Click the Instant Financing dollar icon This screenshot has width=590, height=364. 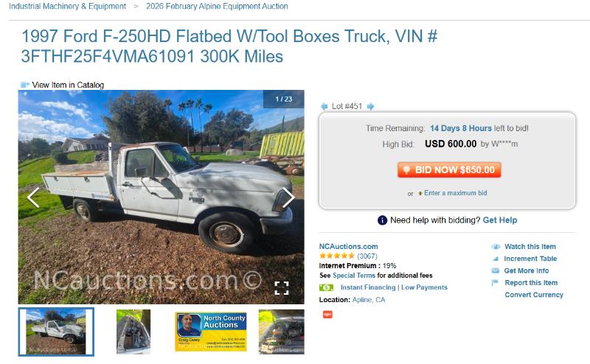pyautogui.click(x=326, y=287)
